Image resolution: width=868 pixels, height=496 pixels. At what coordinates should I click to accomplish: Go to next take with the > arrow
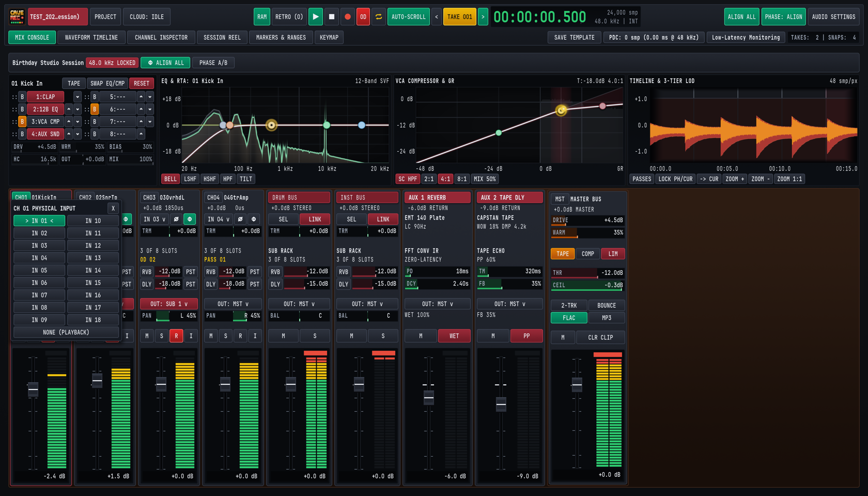pyautogui.click(x=483, y=17)
